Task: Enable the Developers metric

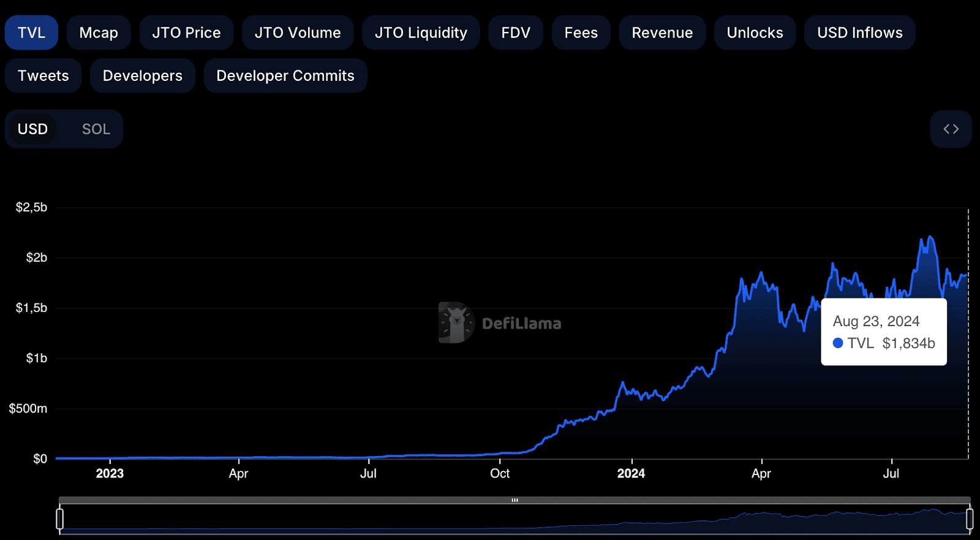Action: (x=143, y=75)
